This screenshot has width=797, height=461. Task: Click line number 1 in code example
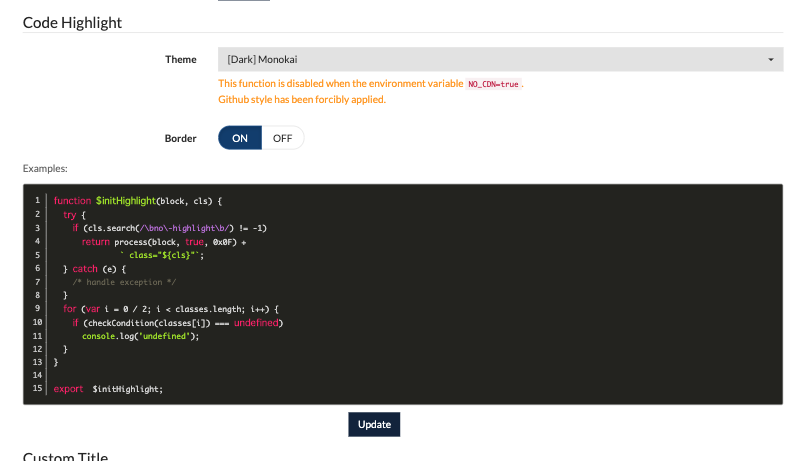[x=37, y=200]
